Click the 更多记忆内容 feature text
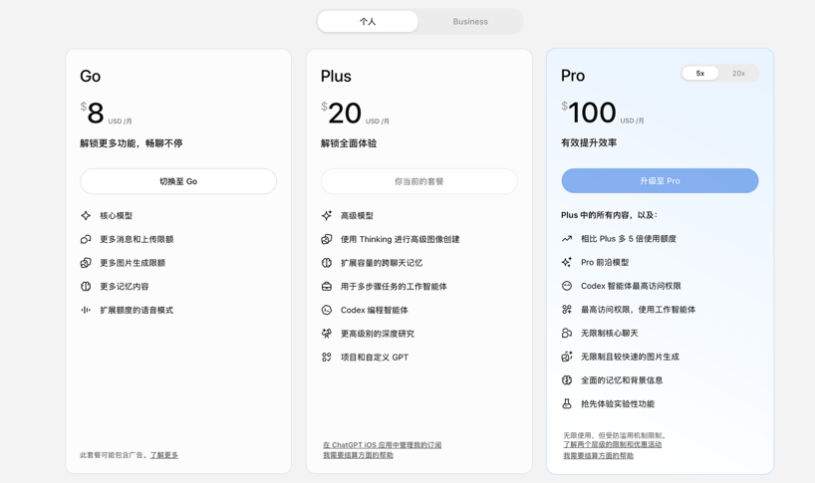 (x=124, y=286)
